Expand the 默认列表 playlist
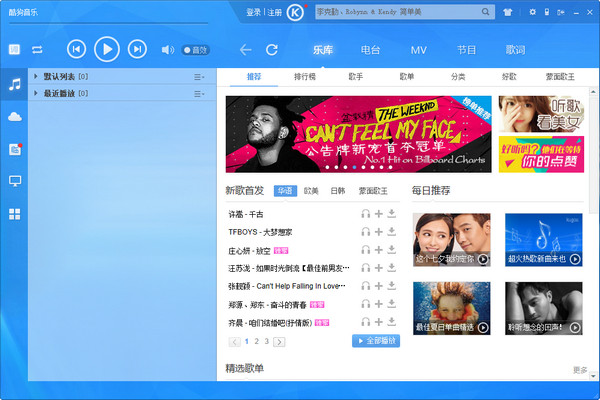The image size is (600, 400). point(35,76)
